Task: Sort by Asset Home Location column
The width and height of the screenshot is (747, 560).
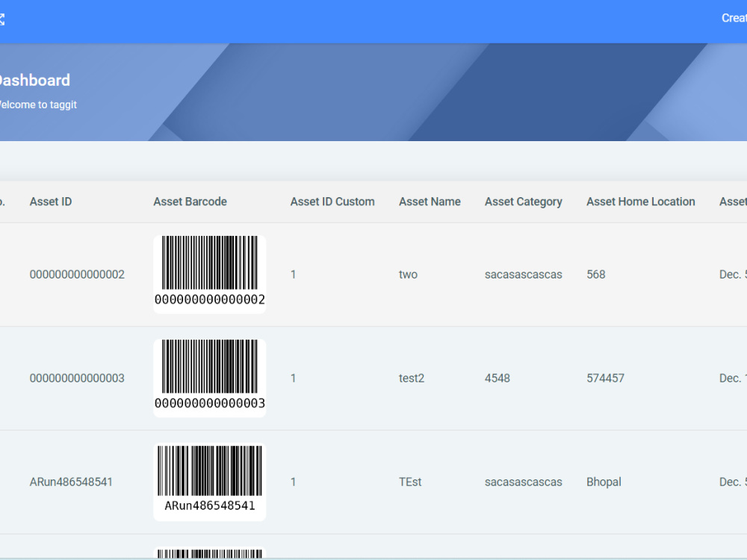Action: (x=641, y=202)
